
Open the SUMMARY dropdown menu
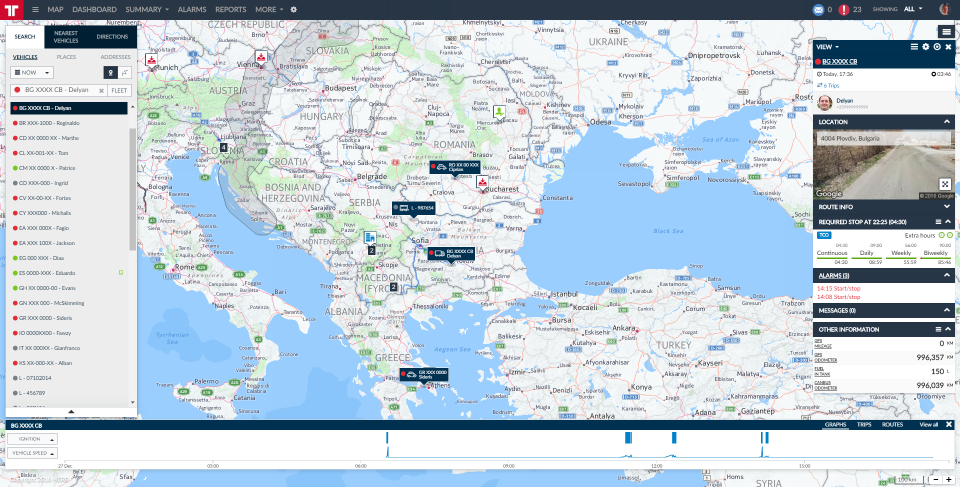147,9
